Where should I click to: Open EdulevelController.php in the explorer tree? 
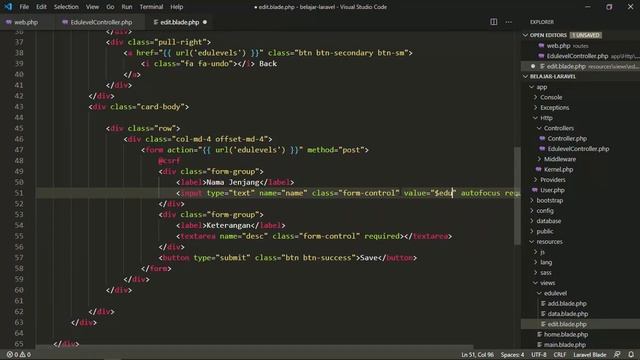pyautogui.click(x=578, y=149)
